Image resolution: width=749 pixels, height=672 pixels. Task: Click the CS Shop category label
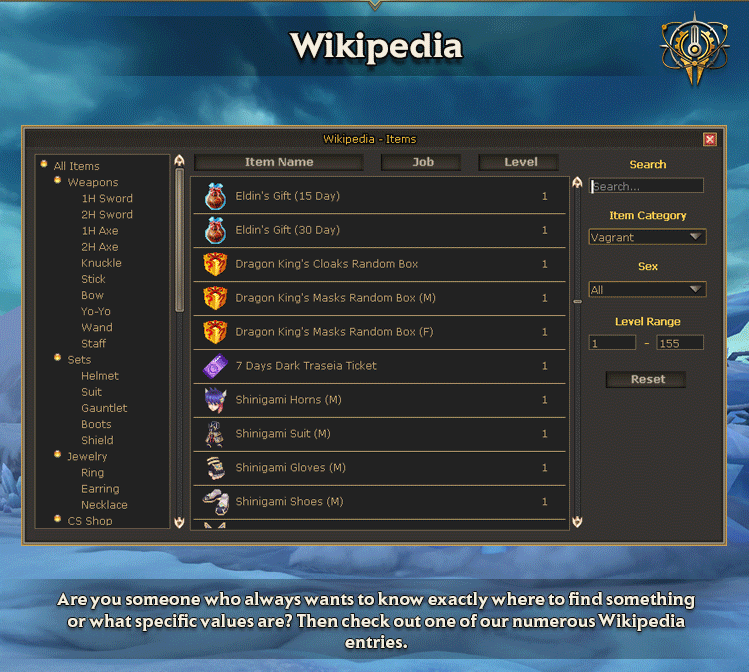coord(90,521)
